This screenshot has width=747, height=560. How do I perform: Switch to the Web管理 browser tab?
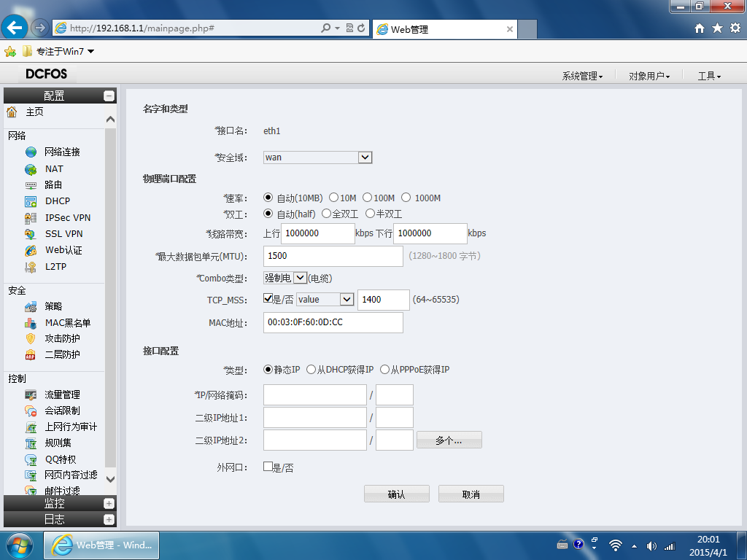[444, 29]
